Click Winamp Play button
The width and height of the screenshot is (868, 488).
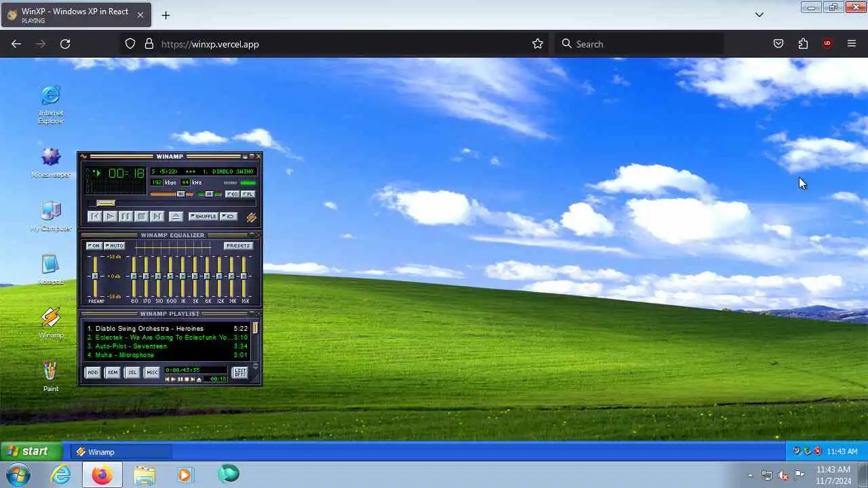(x=111, y=216)
